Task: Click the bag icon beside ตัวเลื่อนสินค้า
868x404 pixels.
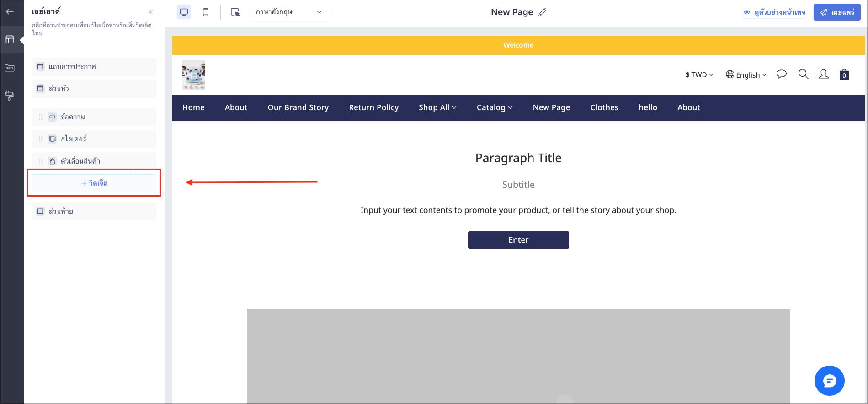Action: coord(53,161)
